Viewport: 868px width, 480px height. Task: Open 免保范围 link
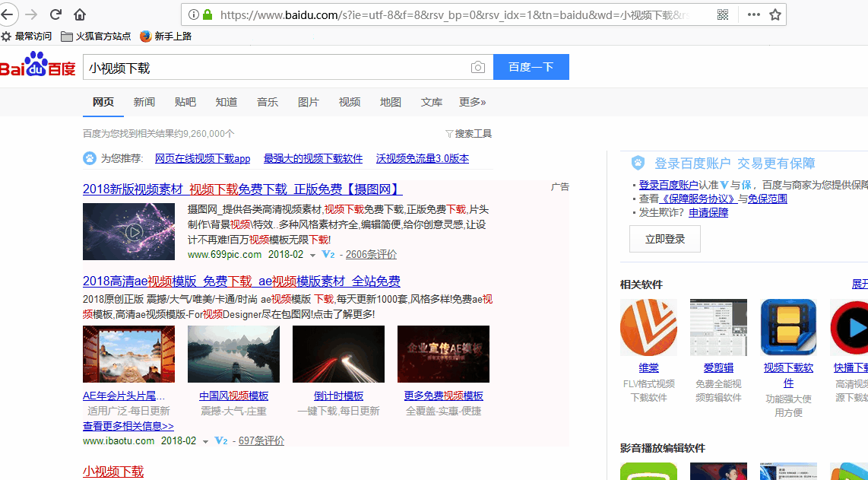(767, 199)
